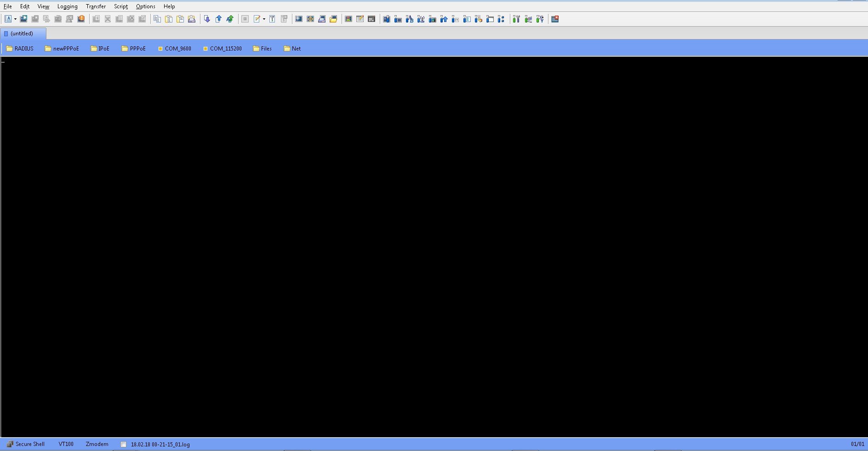The width and height of the screenshot is (868, 451).
Task: Click the newPPPoE folder button
Action: 62,49
